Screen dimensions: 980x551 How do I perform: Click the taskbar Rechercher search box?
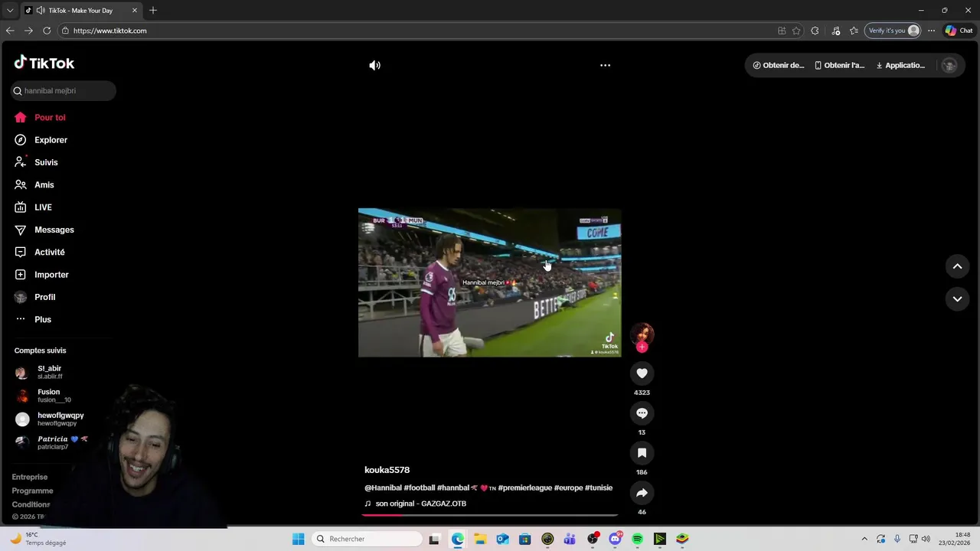[367, 539]
